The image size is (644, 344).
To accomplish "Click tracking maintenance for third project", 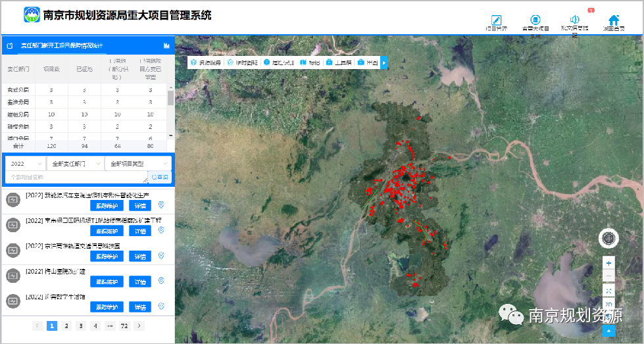I will [x=107, y=256].
